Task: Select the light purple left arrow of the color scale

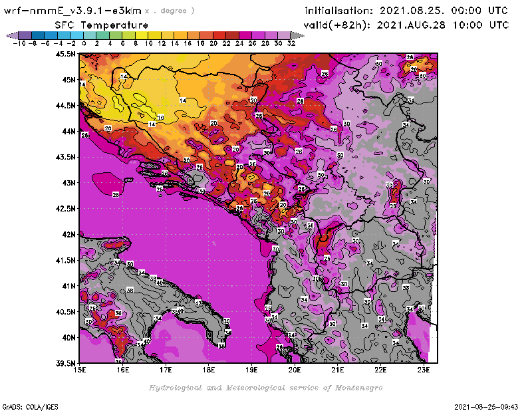Action: [x=12, y=35]
